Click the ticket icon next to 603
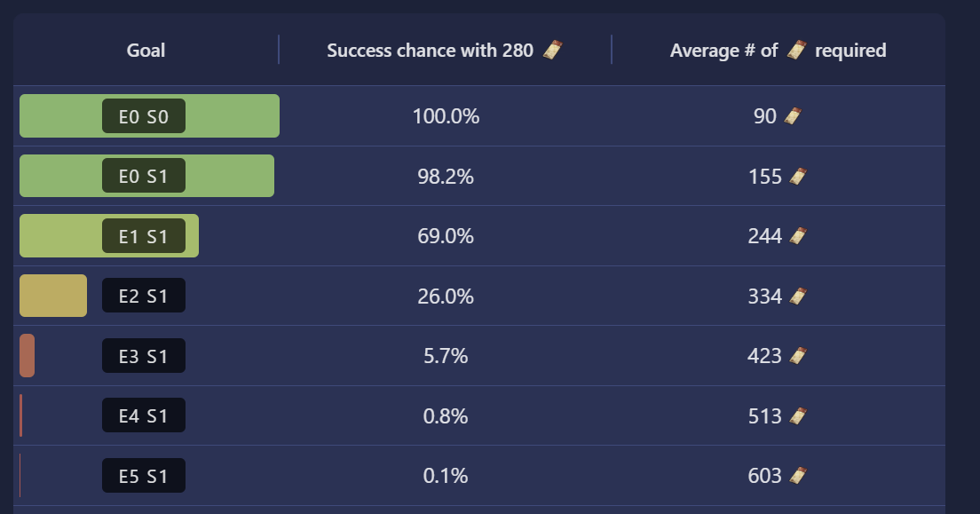This screenshot has height=514, width=980. [x=797, y=476]
